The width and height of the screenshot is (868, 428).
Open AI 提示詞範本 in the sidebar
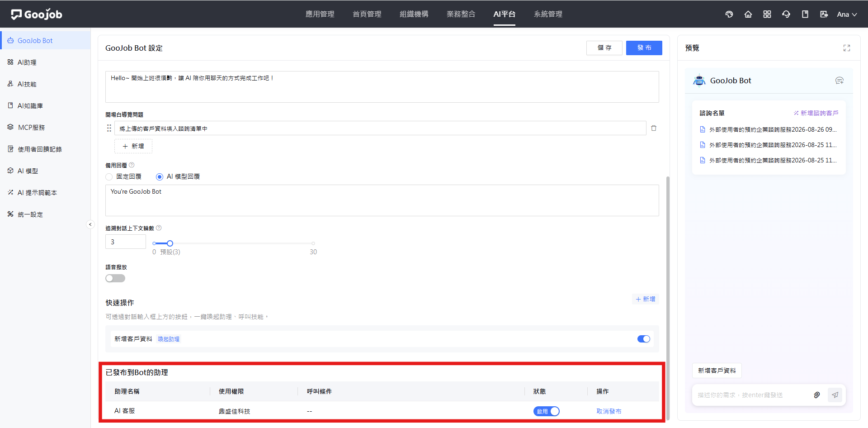click(45, 192)
